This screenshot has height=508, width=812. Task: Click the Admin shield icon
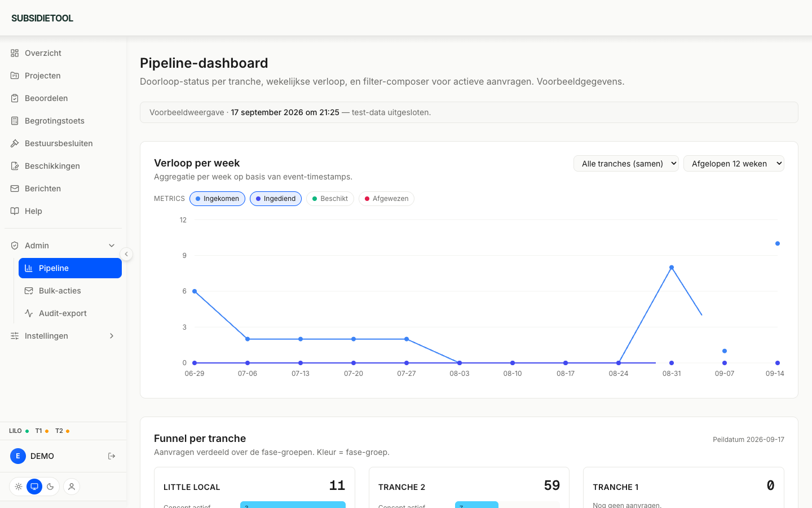tap(15, 246)
